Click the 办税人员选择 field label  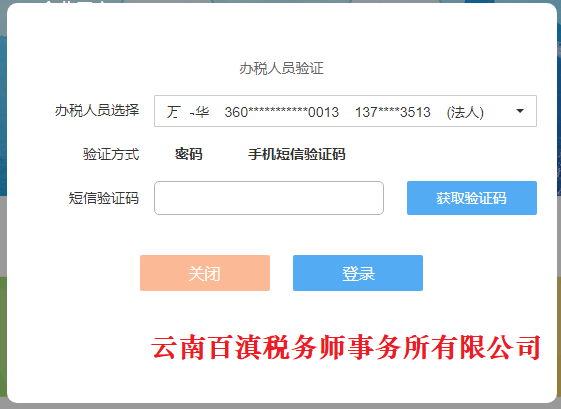click(x=97, y=110)
